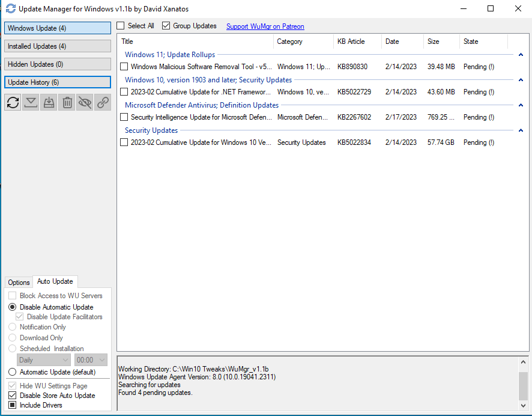532x416 pixels.
Task: Collapse the Windows 11; Update Rollups group
Action: [521, 55]
